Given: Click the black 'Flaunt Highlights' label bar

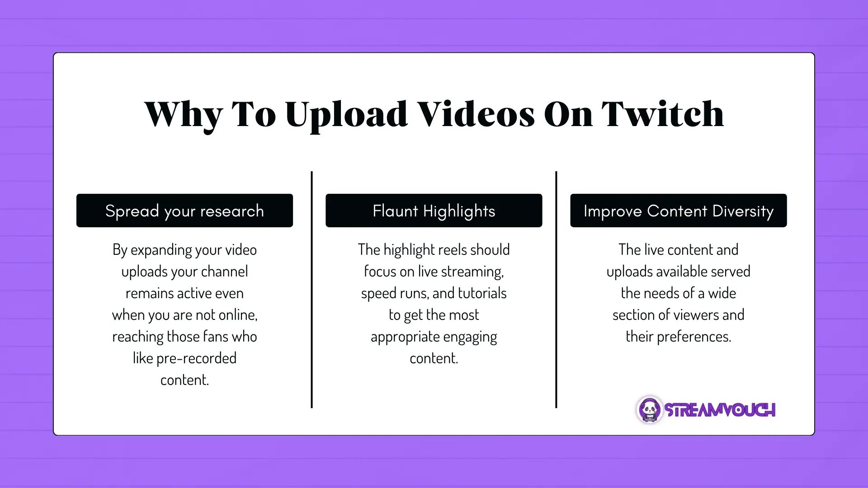Looking at the screenshot, I should (434, 210).
